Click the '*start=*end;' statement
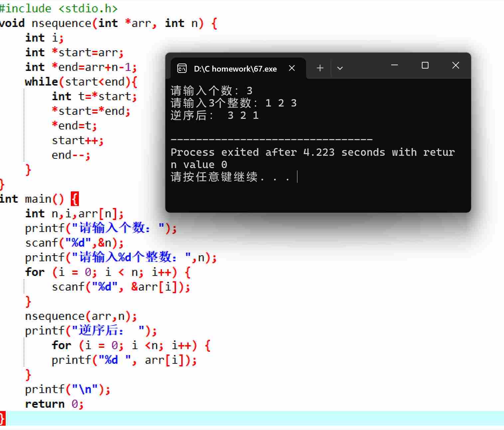 (x=91, y=111)
